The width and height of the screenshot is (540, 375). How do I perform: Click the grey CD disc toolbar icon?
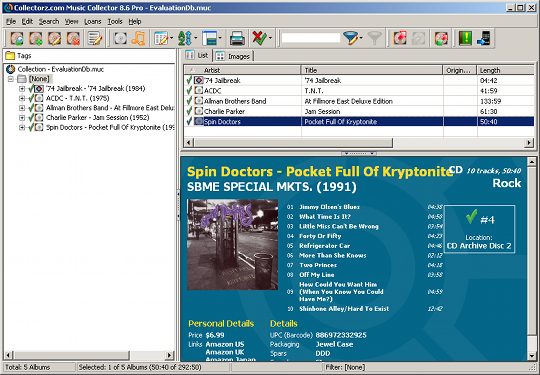click(x=120, y=38)
